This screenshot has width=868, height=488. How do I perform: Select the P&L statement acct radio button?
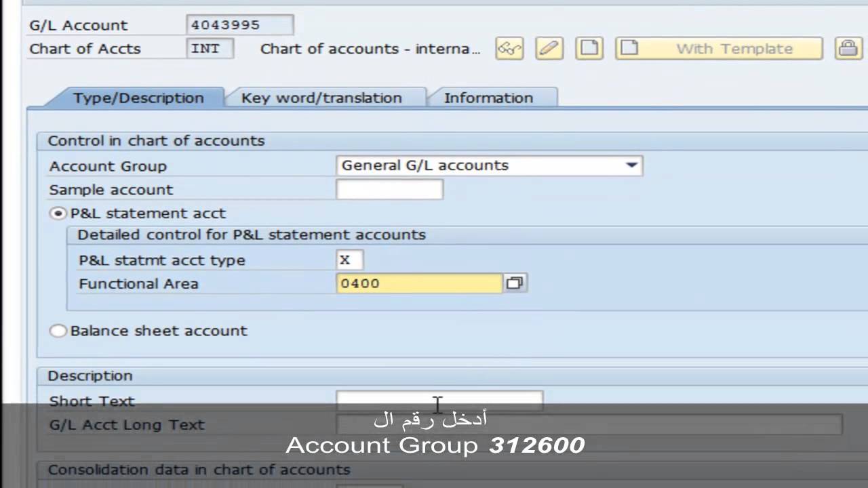(x=58, y=213)
